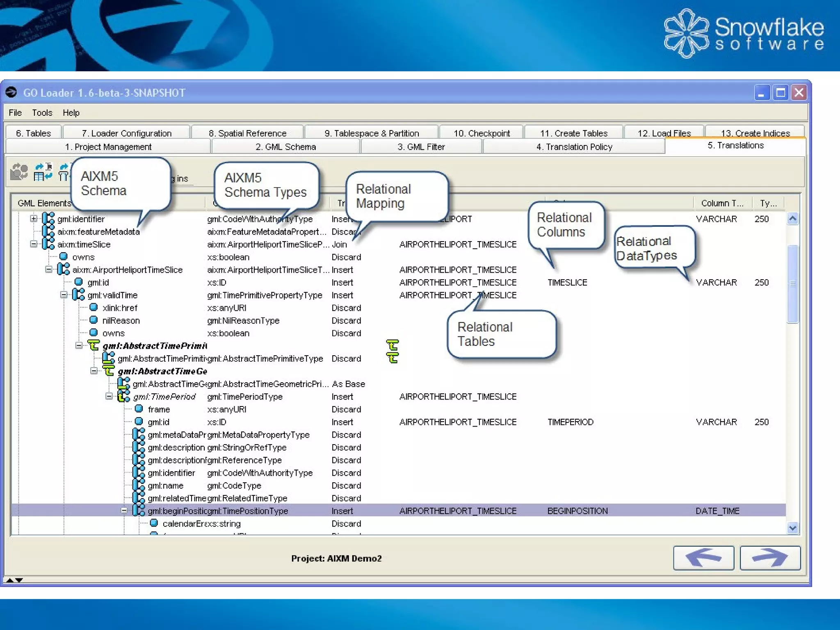Collapse the aixm:timeSlice tree node

[34, 244]
